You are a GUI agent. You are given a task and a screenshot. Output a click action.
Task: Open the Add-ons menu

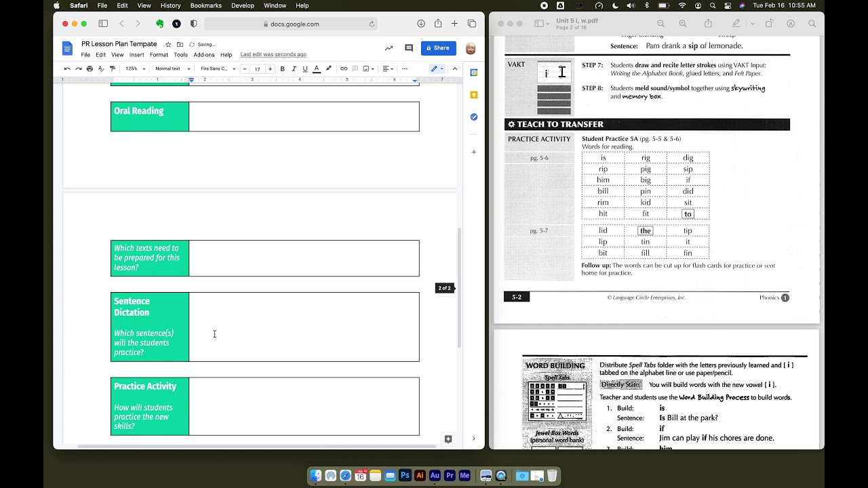coord(204,55)
